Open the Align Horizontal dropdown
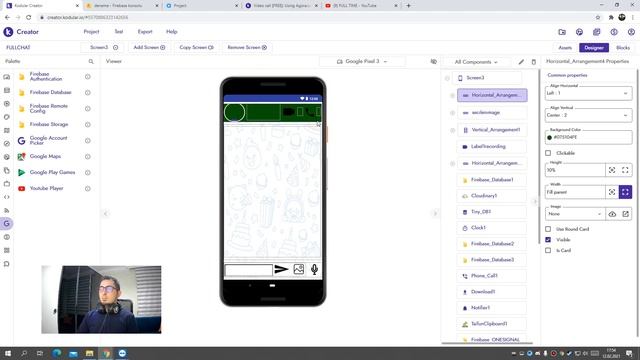 point(588,93)
